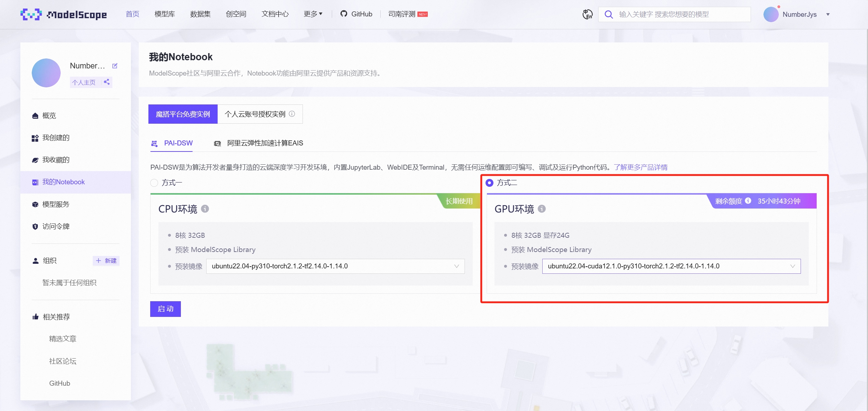Click the 我的Notebook code icon

[x=35, y=183]
